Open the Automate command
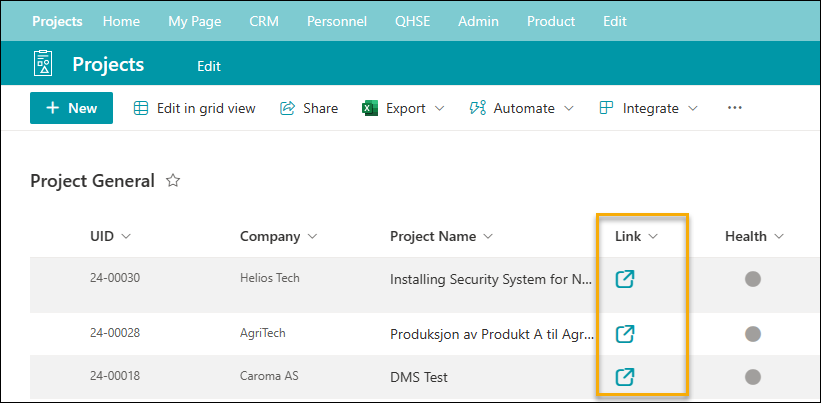Screen dimensions: 821x403 click(522, 108)
